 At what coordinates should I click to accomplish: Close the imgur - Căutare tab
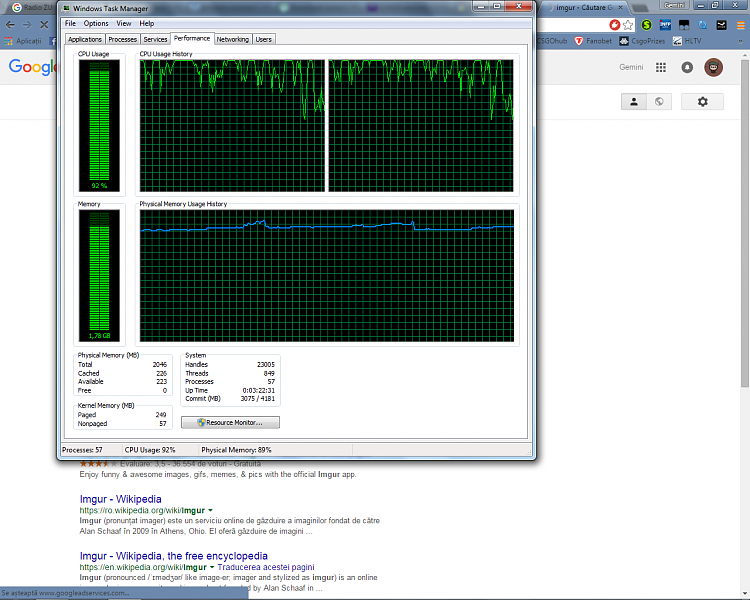click(620, 8)
